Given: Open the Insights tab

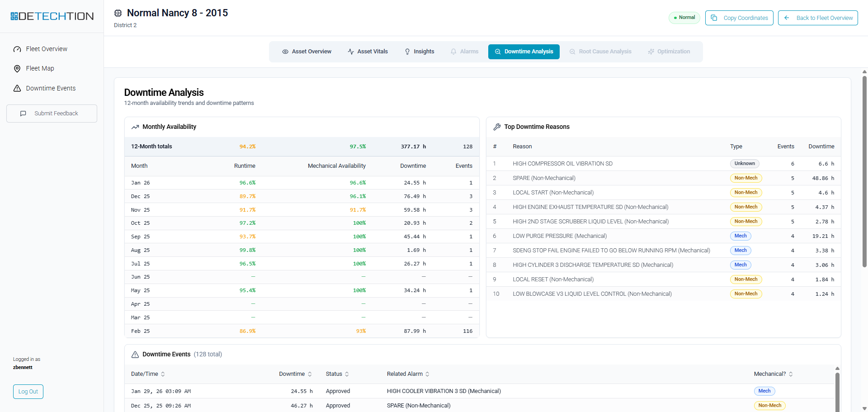Looking at the screenshot, I should (419, 52).
